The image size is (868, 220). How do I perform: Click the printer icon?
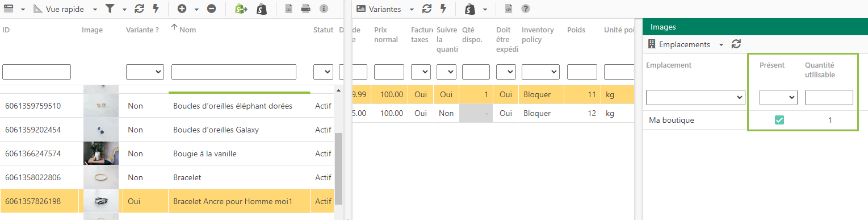tap(305, 9)
